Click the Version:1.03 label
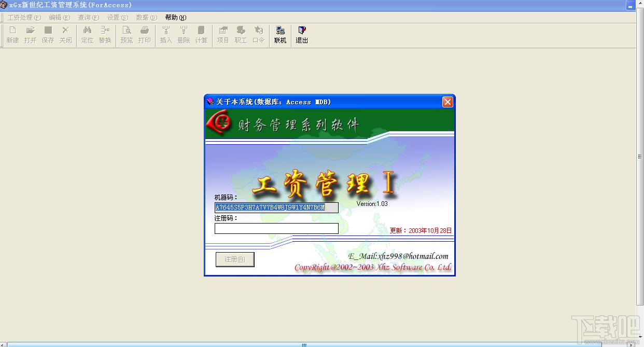The width and height of the screenshot is (644, 347). tap(372, 204)
